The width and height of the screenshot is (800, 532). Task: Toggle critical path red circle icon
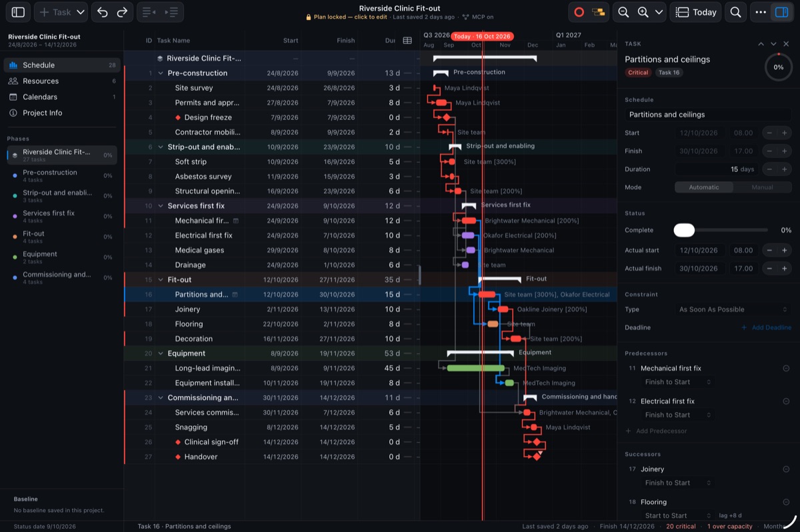(x=579, y=12)
